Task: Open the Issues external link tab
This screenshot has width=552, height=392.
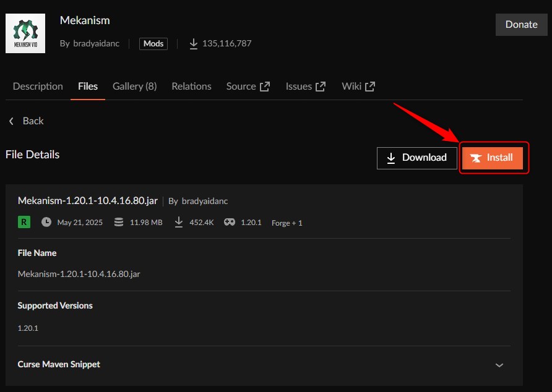Action: pos(306,86)
